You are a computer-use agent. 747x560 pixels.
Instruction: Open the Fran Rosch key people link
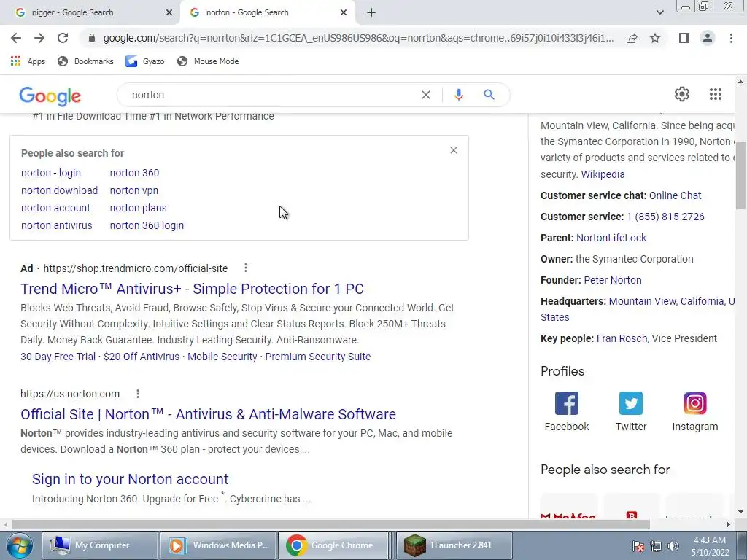(x=622, y=338)
